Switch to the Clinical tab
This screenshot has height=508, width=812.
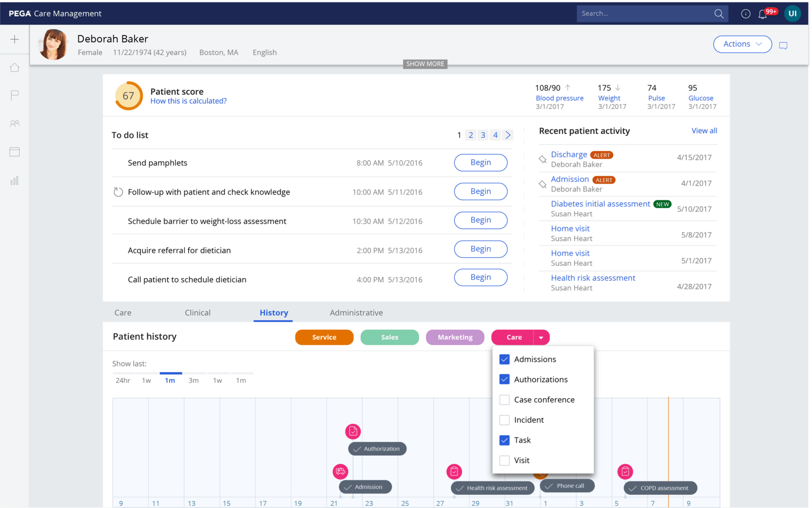[x=198, y=312]
